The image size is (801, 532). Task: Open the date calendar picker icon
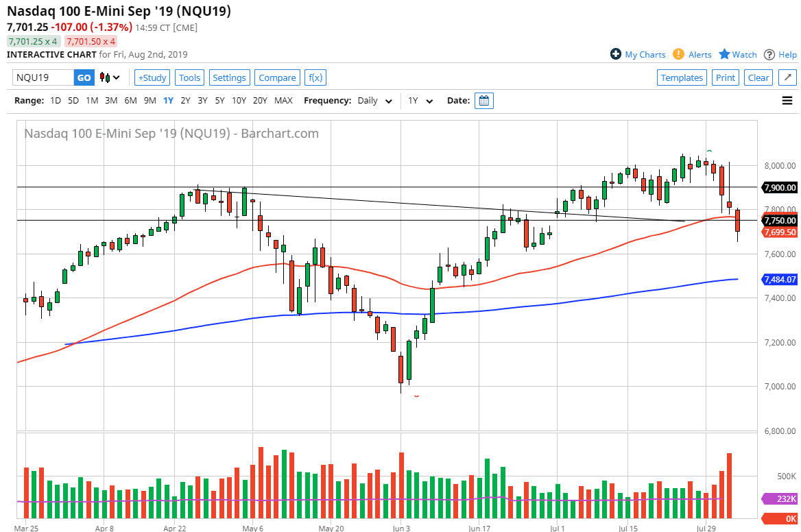[485, 100]
